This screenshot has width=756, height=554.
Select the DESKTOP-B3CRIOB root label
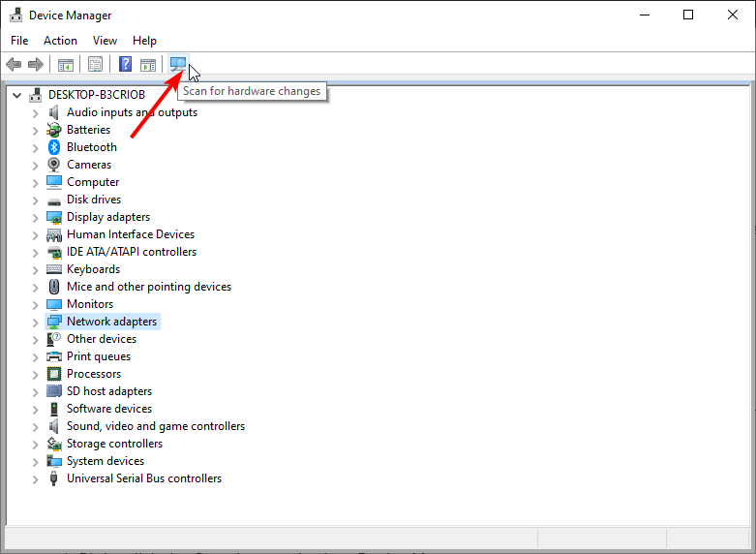97,95
